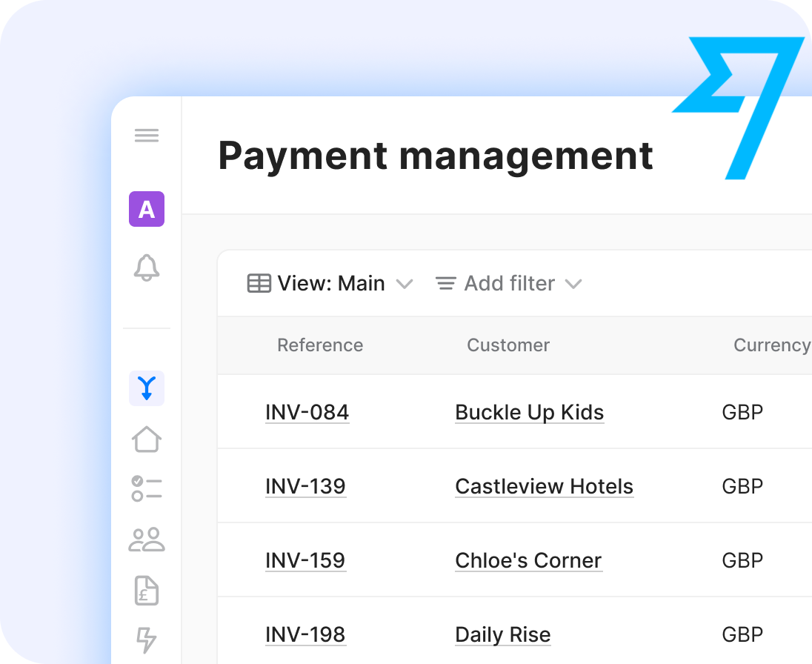Image resolution: width=812 pixels, height=664 pixels.
Task: Open customer Buckle Up Kids
Action: (529, 412)
